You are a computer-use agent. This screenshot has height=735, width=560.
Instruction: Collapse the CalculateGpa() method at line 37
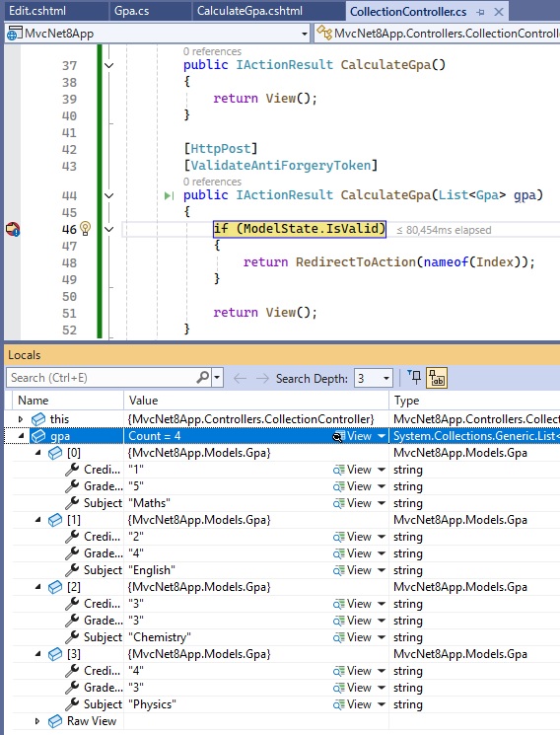[108, 65]
